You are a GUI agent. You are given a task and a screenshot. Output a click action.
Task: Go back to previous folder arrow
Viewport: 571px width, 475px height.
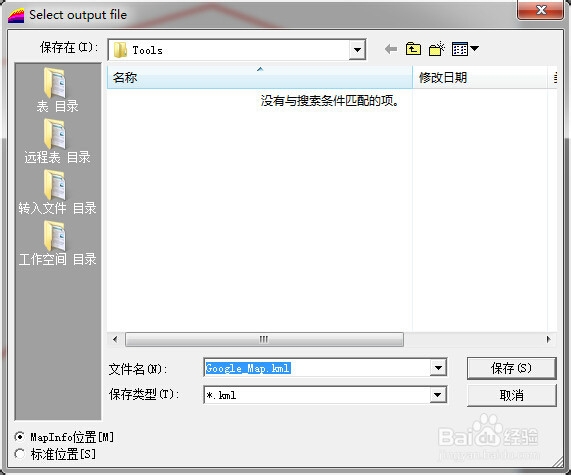click(x=391, y=49)
